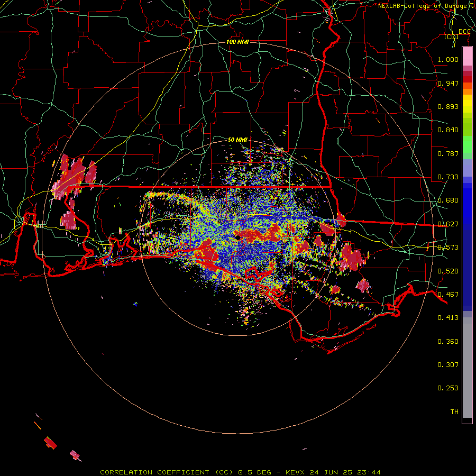Select the dark red segment of the color bar
The image size is (476, 476).
tap(467, 79)
